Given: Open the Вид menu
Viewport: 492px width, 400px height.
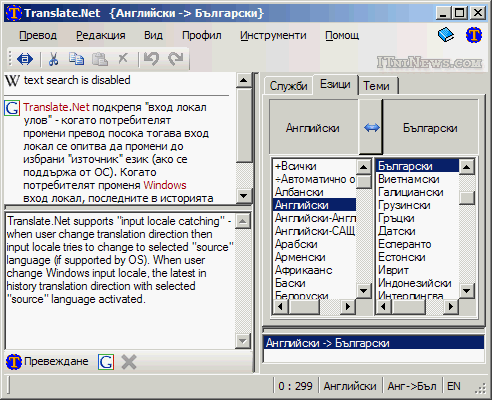Looking at the screenshot, I should coord(153,35).
